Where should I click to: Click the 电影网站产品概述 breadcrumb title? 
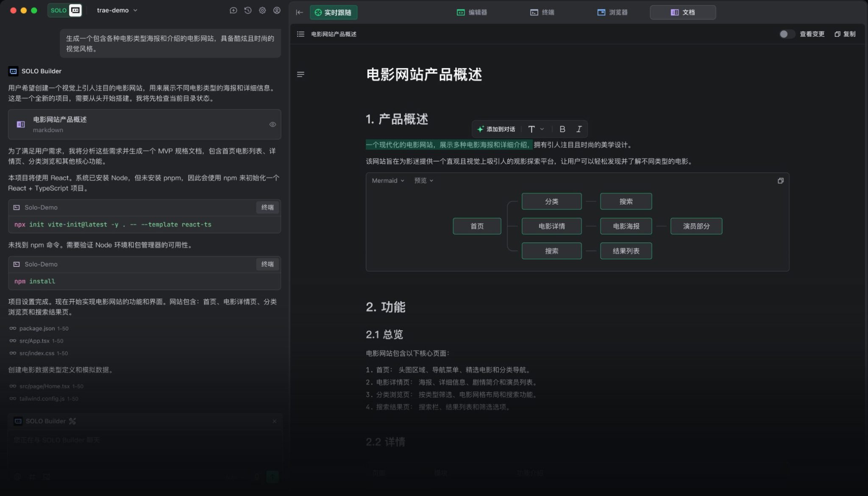click(x=334, y=34)
